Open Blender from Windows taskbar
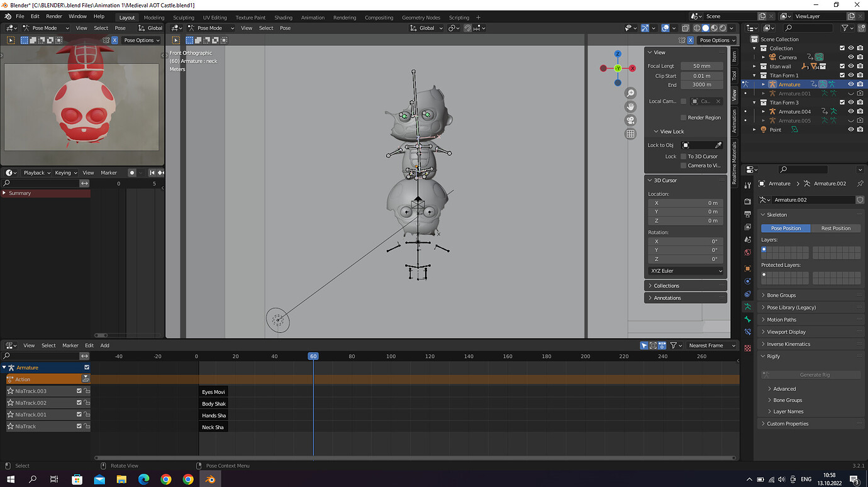Viewport: 868px width, 487px height. [x=210, y=479]
